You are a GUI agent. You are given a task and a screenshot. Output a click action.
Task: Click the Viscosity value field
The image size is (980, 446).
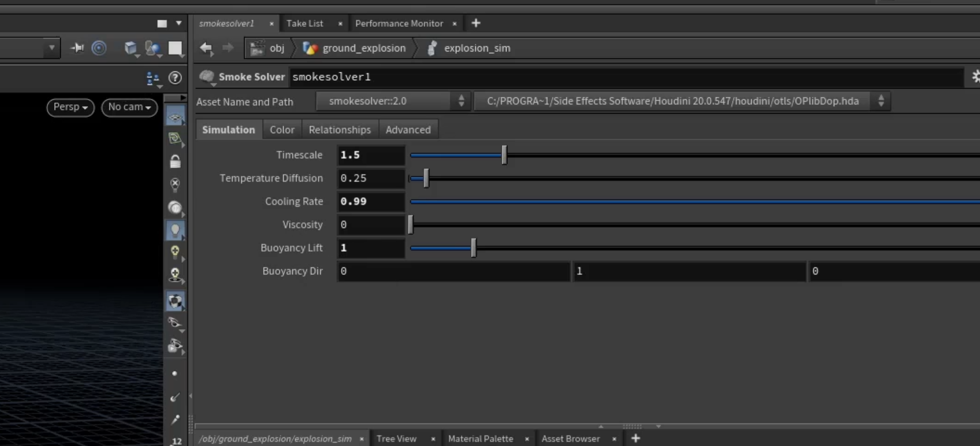pos(371,224)
